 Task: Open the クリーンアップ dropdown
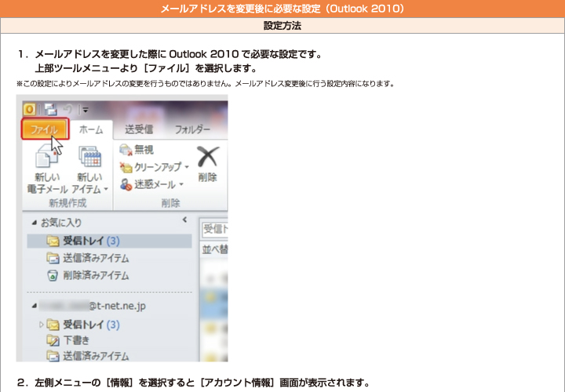point(155,167)
